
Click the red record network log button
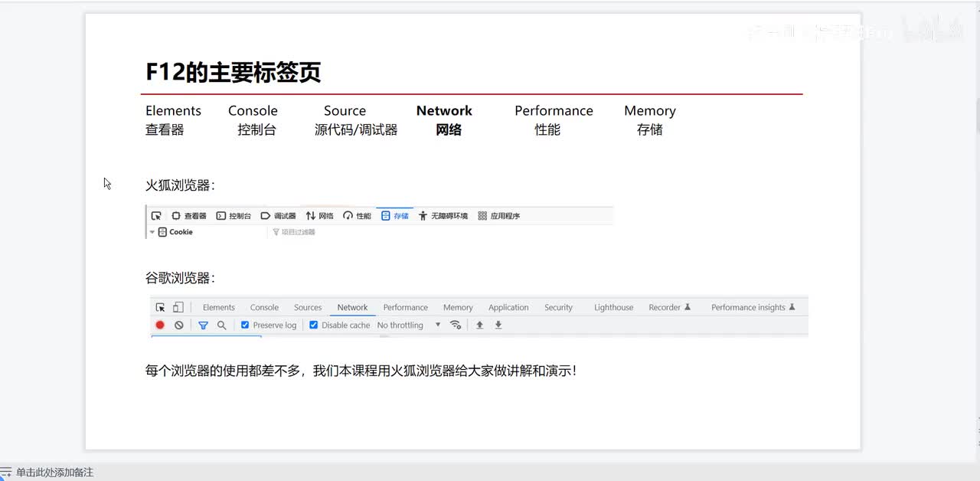point(160,325)
